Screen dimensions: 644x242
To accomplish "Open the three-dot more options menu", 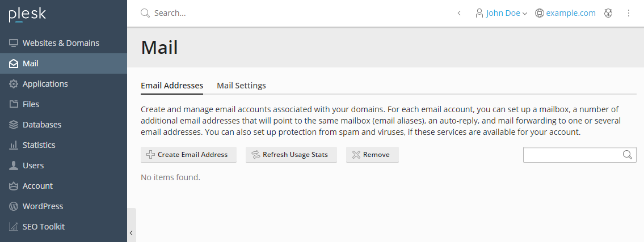I will tap(628, 13).
